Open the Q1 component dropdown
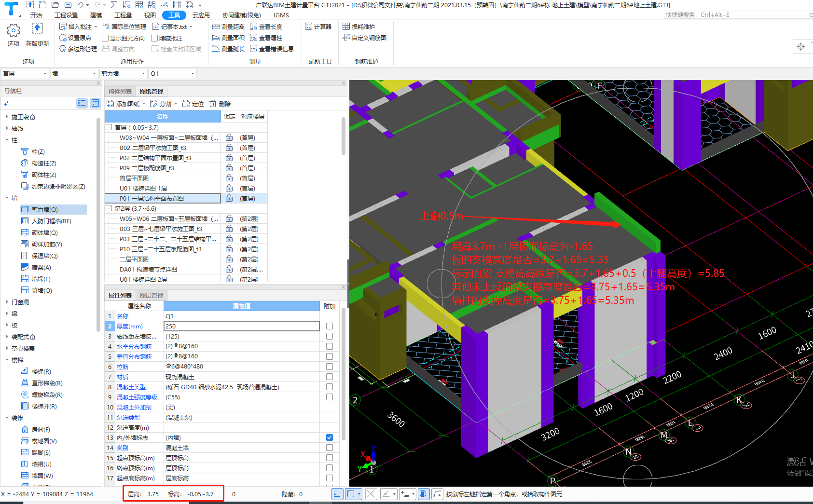The image size is (813, 504). coord(172,73)
